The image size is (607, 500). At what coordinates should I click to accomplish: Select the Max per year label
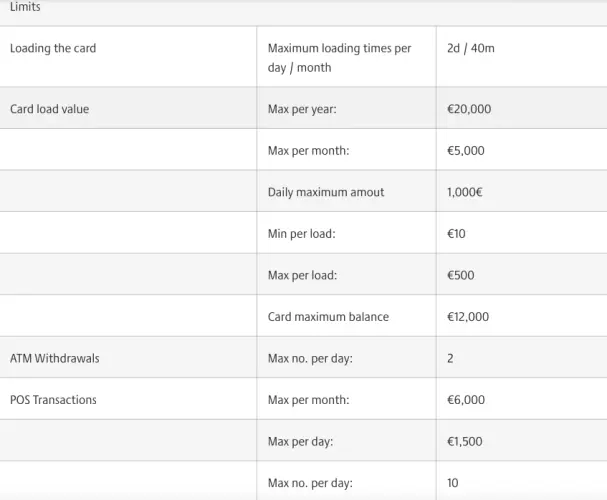pyautogui.click(x=302, y=109)
